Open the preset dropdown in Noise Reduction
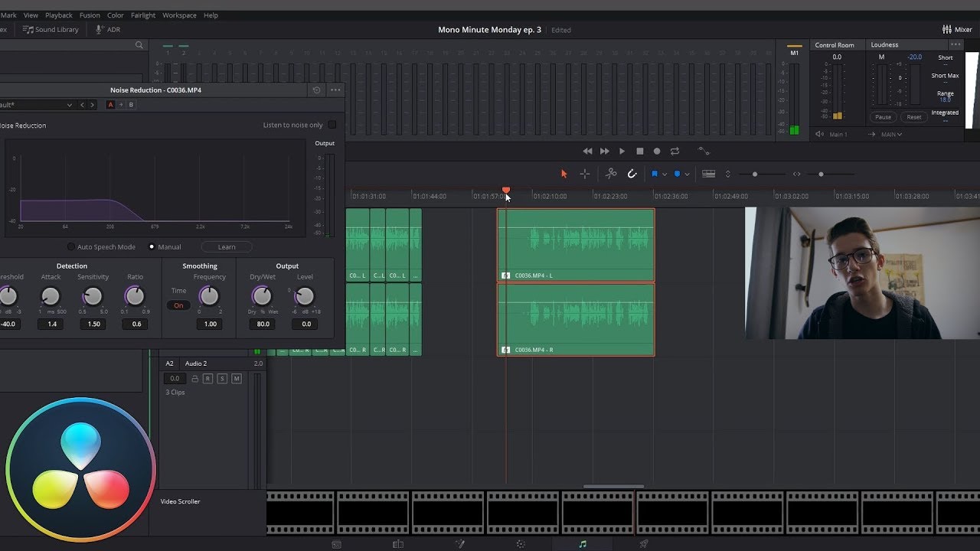Screen dimensions: 980x551 tap(37, 105)
